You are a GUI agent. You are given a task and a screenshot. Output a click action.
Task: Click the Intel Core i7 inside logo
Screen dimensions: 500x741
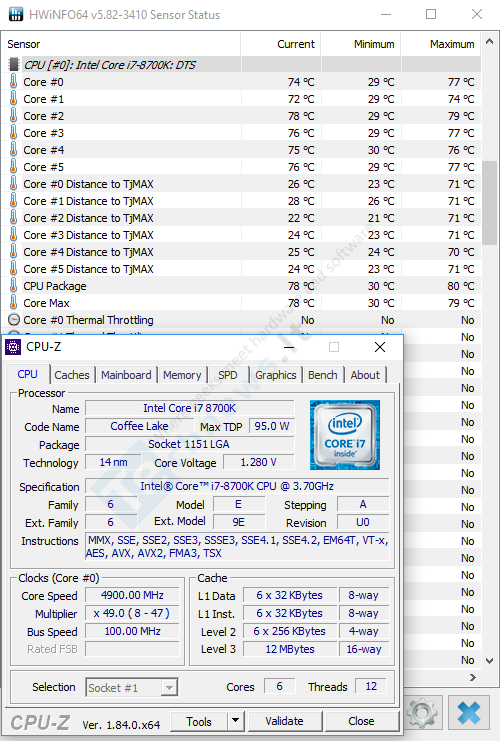click(345, 435)
